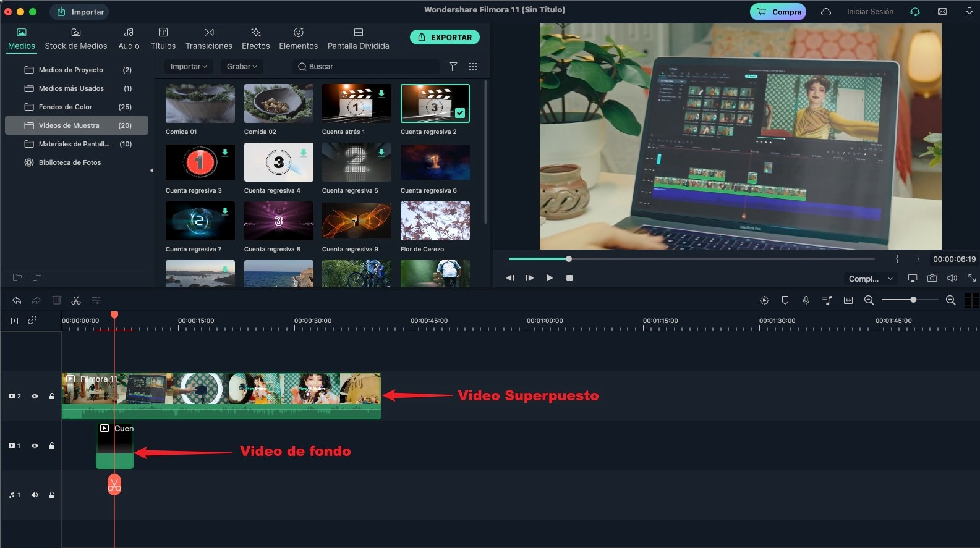Click the Compra button
The image size is (980, 548).
[x=778, y=12]
